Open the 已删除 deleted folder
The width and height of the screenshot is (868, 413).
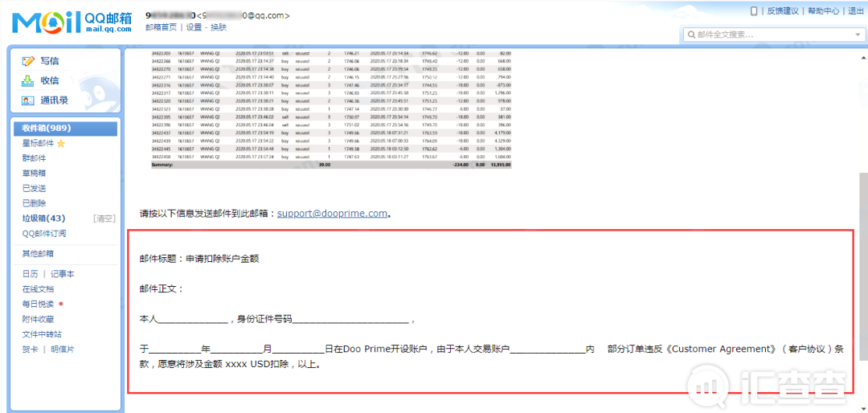[34, 203]
